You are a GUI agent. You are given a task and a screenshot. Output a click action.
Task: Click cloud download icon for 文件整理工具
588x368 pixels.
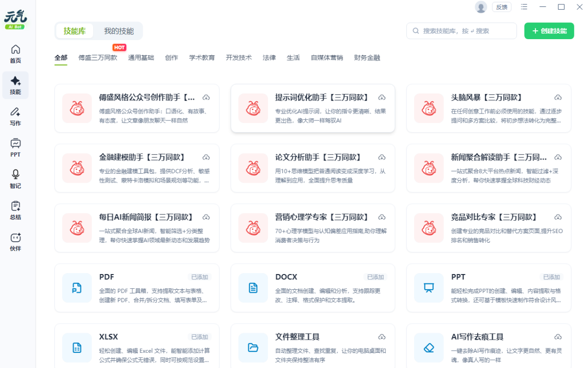pos(382,337)
